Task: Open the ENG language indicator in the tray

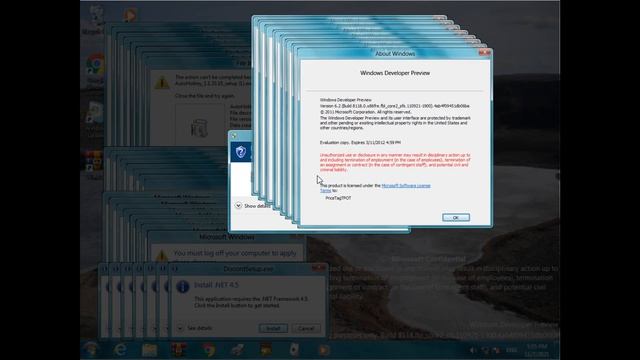Action: coord(511,350)
